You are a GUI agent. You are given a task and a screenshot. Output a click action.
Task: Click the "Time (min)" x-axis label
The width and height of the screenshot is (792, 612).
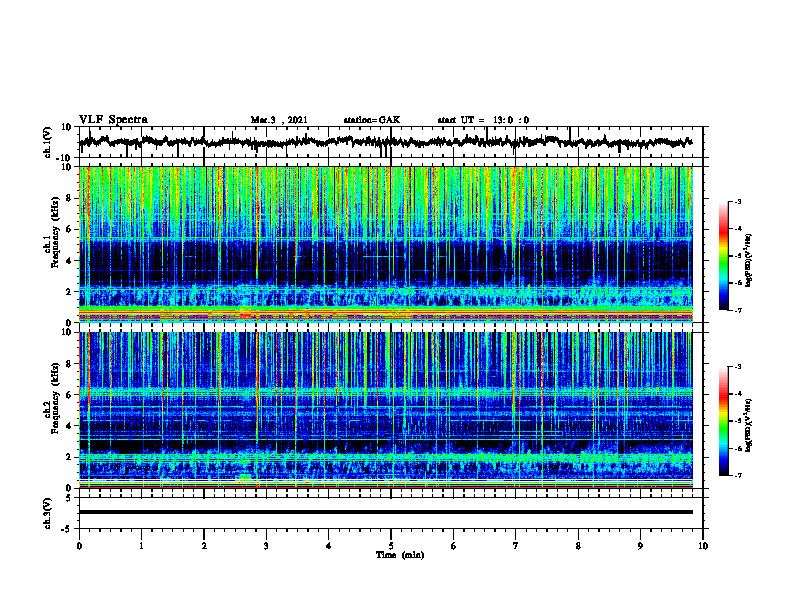pyautogui.click(x=400, y=555)
